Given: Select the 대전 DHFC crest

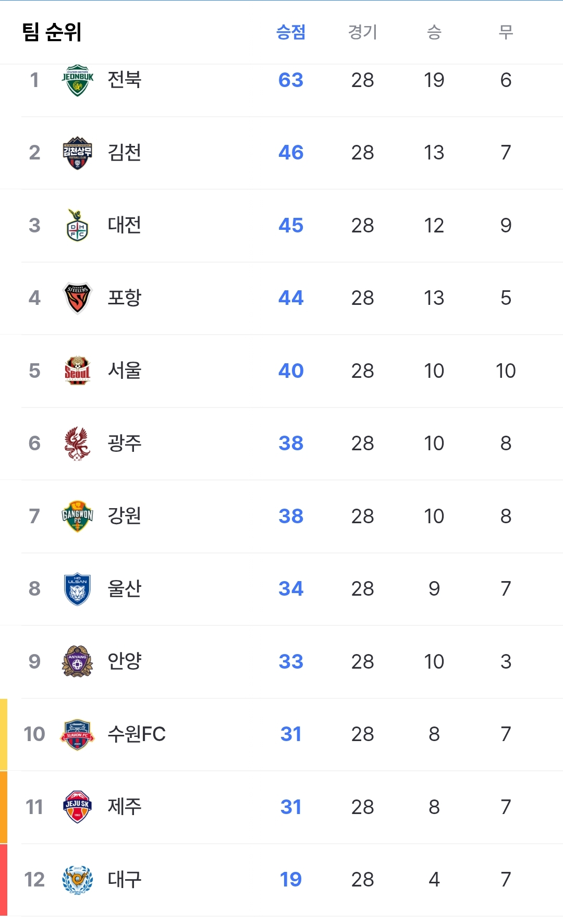Looking at the screenshot, I should (x=77, y=225).
